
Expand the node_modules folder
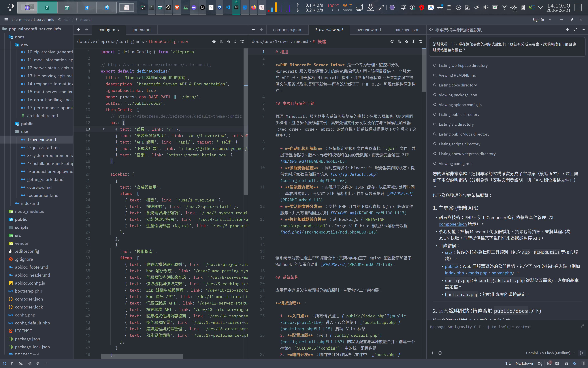26,211
